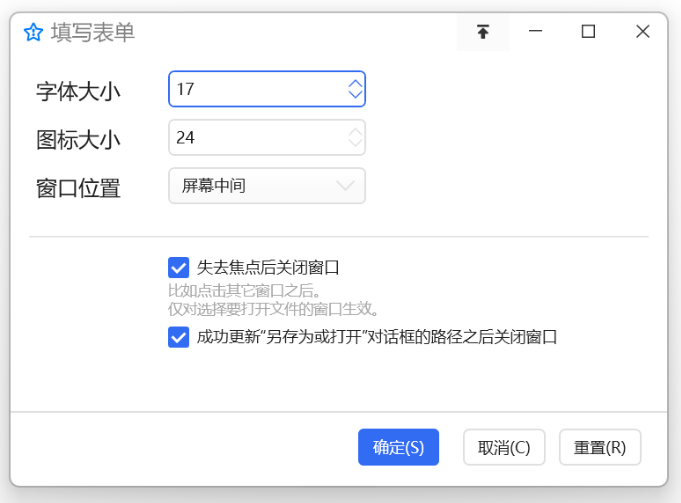Click the pin-to-top arrow icon
This screenshot has width=681, height=503.
coord(483,32)
